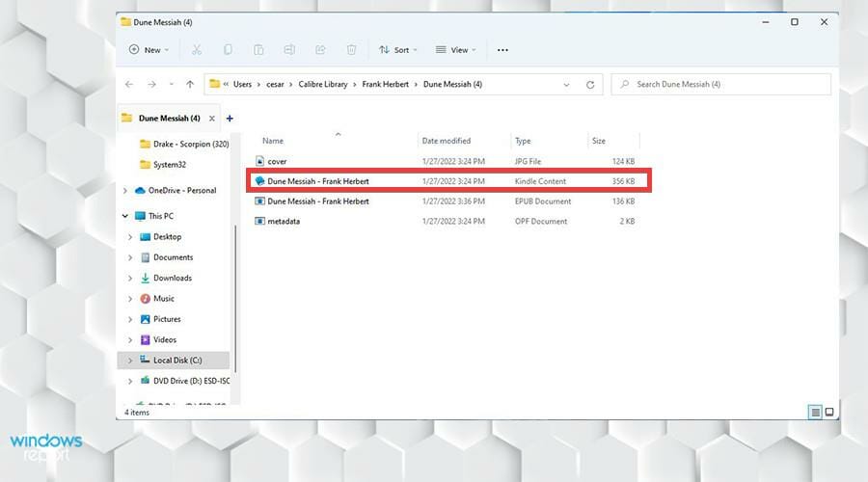Viewport: 868px width, 482px height.
Task: Select Dune Messiah EPUB Document file name
Action: 317,201
